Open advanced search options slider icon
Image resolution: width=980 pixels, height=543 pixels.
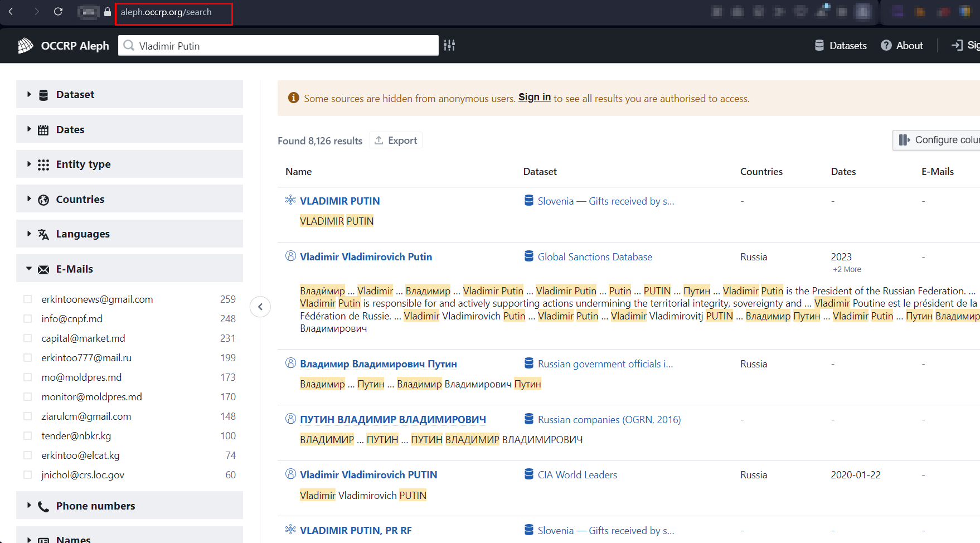click(x=449, y=46)
